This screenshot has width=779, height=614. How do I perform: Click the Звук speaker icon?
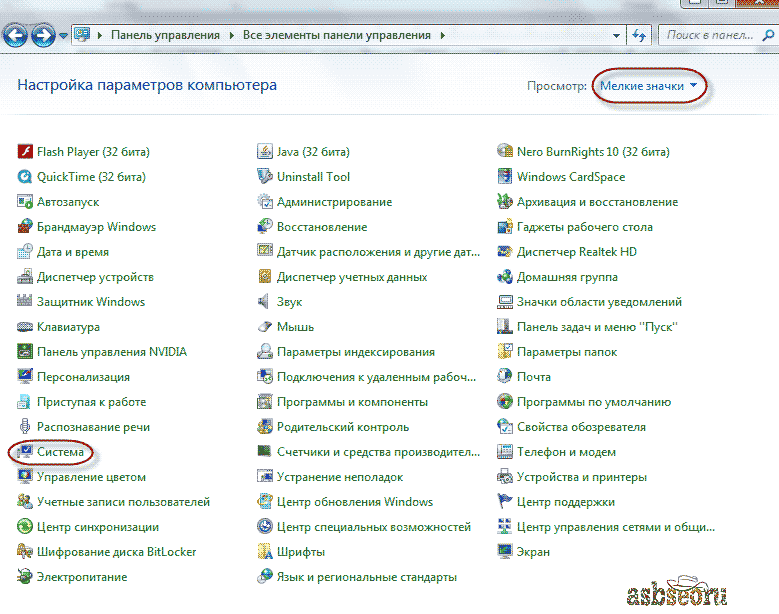tap(265, 302)
